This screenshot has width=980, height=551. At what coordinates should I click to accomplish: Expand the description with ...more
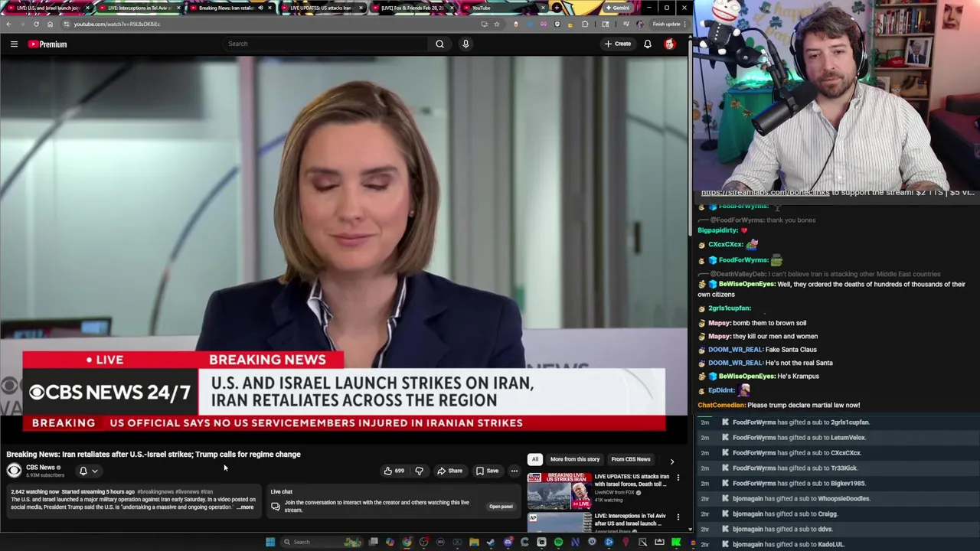tap(246, 507)
